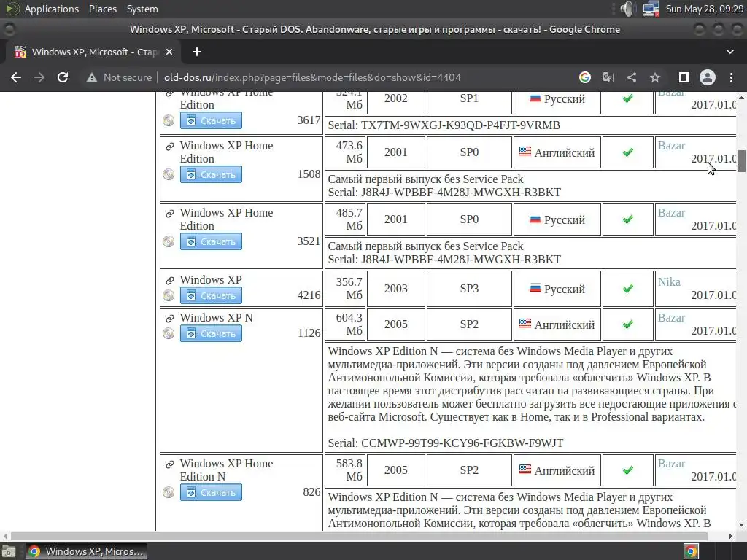
Task: Open the tab search dropdown arrow
Action: [x=729, y=52]
